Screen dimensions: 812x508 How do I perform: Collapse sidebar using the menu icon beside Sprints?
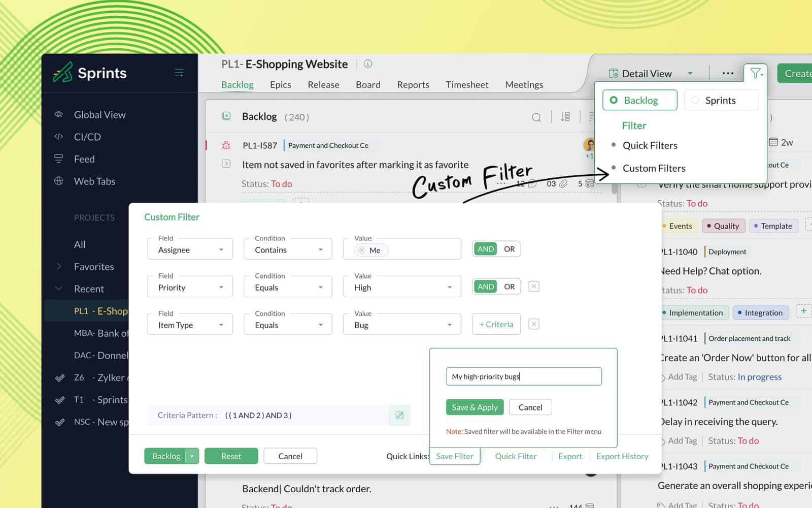click(x=179, y=73)
